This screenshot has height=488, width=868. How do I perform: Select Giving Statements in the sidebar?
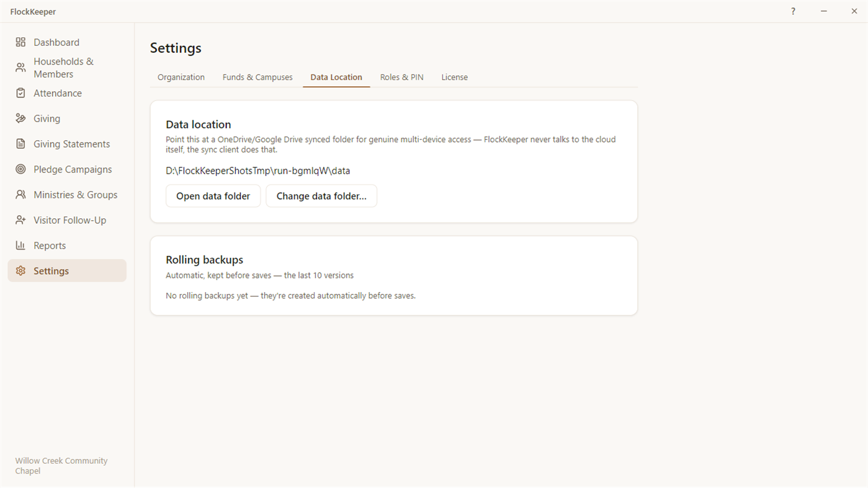tap(67, 144)
